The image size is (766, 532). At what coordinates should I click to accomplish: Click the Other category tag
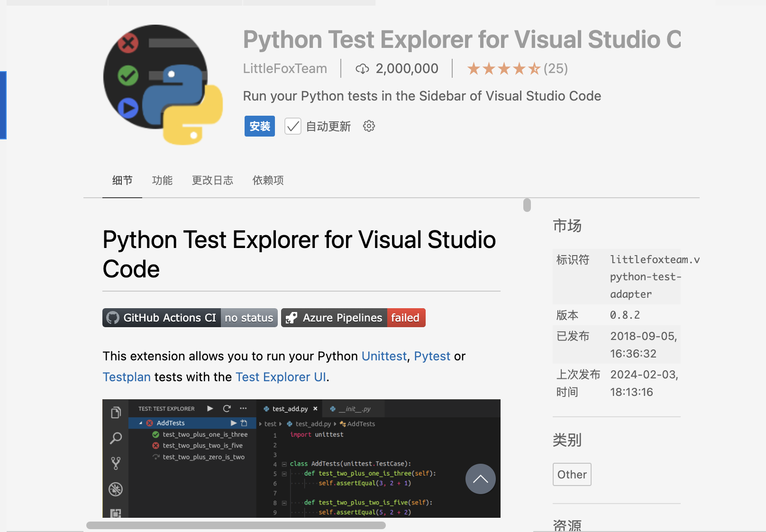[x=572, y=474]
